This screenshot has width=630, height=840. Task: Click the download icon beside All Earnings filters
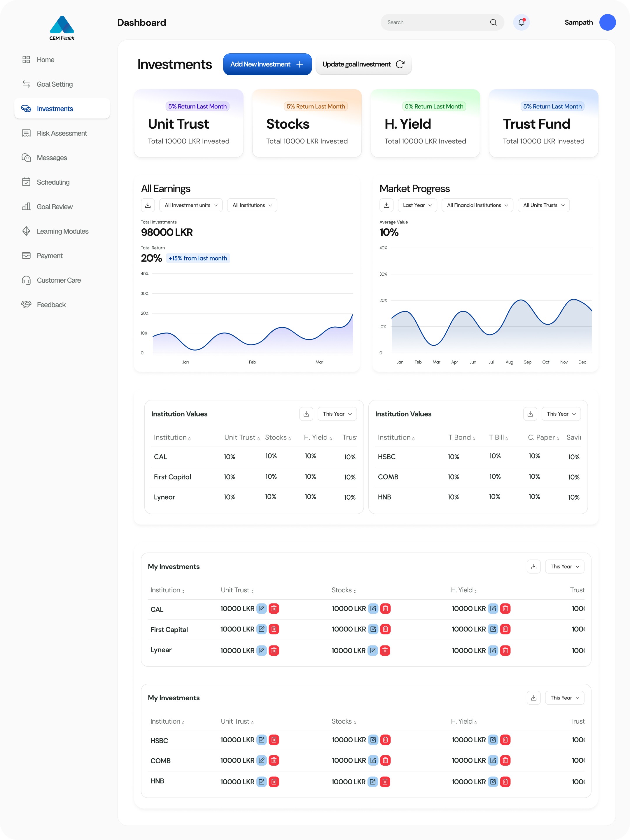[148, 205]
